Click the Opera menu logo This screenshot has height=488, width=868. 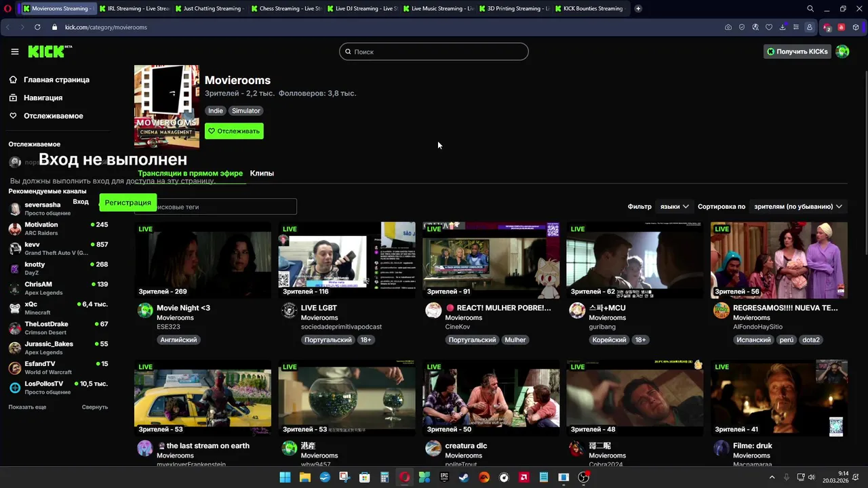7,9
